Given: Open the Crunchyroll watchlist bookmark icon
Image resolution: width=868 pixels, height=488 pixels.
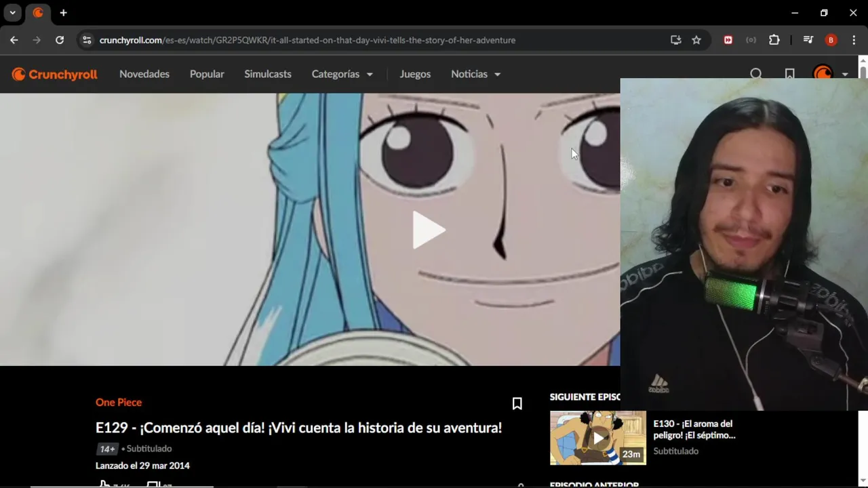Looking at the screenshot, I should (x=789, y=74).
